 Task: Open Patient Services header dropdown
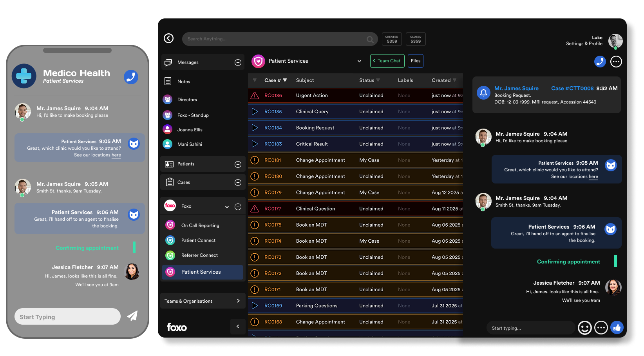(359, 61)
